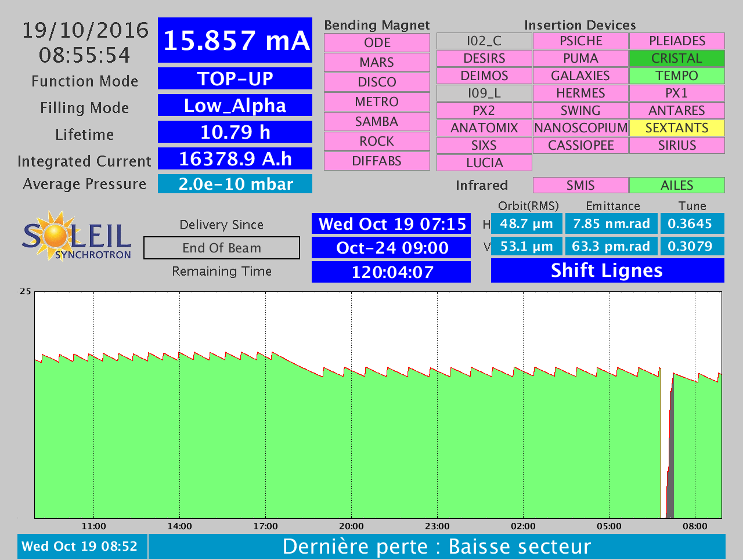Viewport: 743px width, 560px height.
Task: Click the 16378.9 A.h integrated current
Action: tap(235, 158)
